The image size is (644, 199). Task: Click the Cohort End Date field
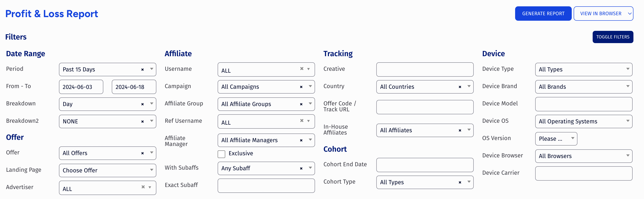424,165
